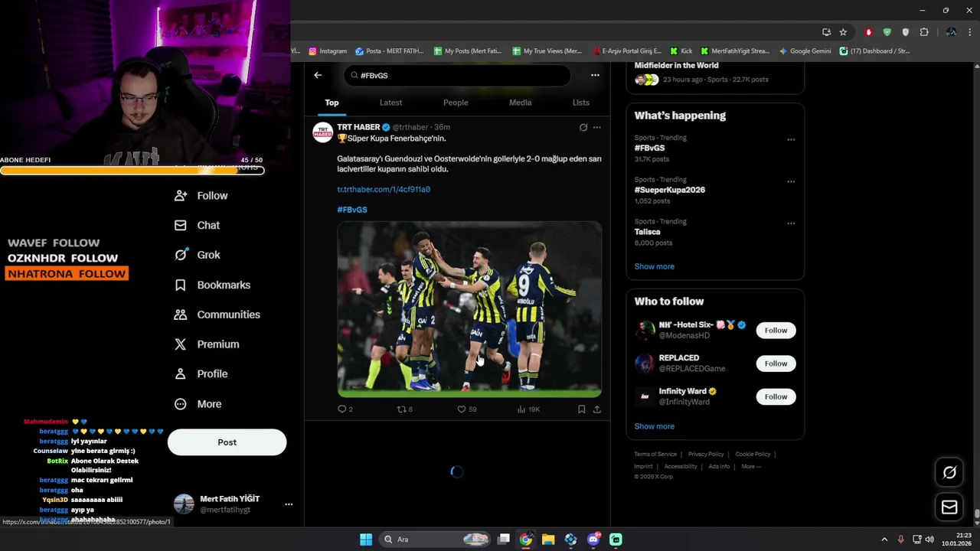
Task: Switch to the Lists tab
Action: tap(581, 103)
